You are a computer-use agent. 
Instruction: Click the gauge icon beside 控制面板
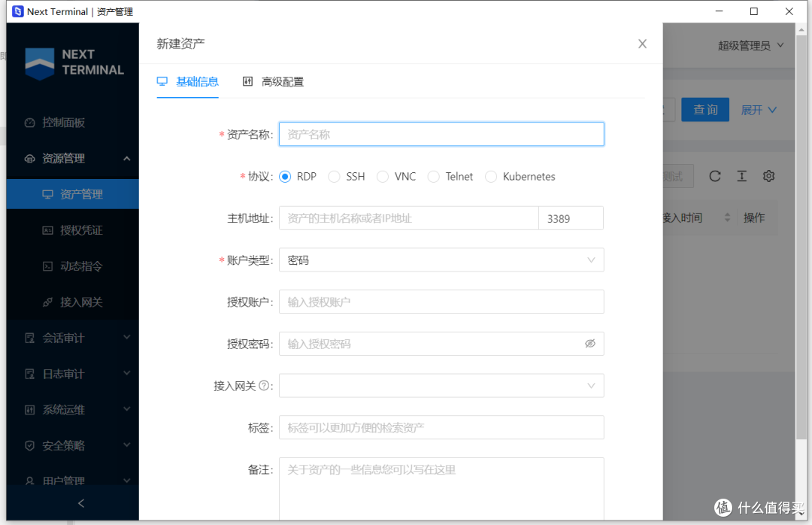click(x=29, y=123)
